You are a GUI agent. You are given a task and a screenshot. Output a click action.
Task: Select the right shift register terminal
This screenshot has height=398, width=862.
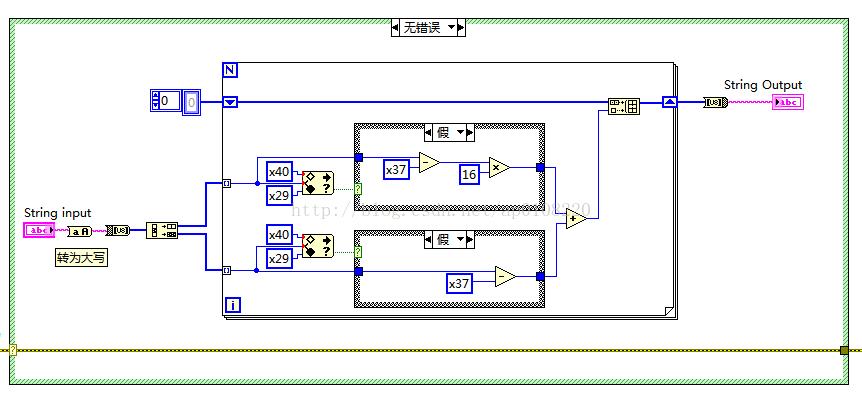(x=670, y=102)
